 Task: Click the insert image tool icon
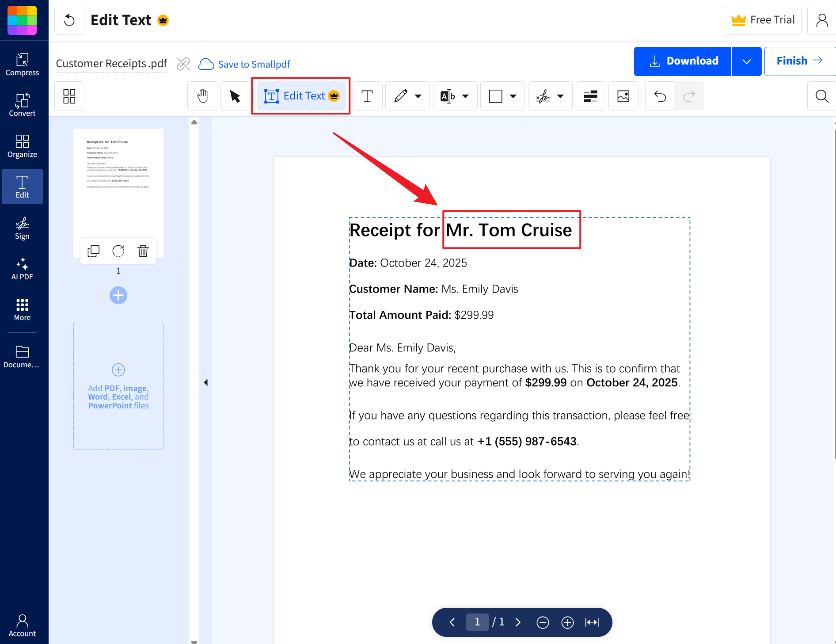[x=623, y=96]
